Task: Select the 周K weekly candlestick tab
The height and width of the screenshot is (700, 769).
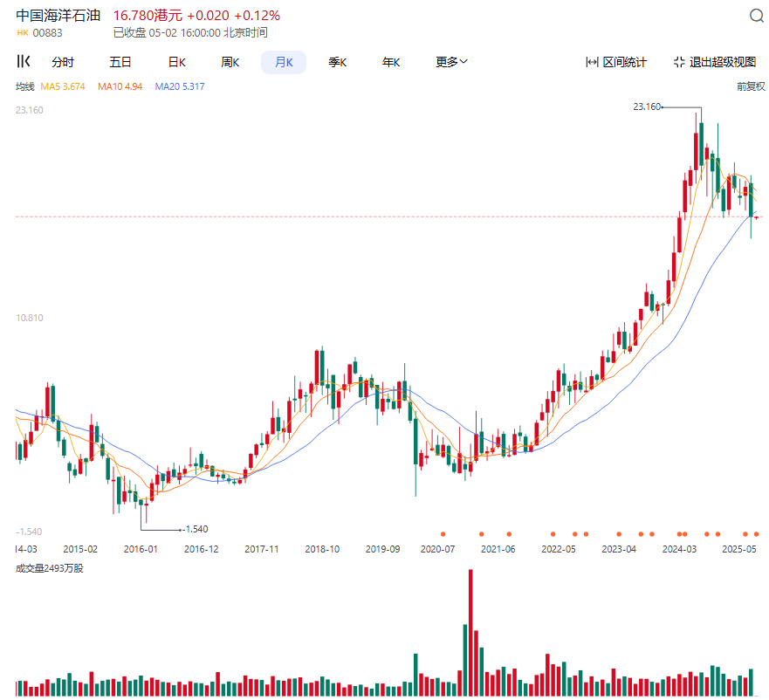Action: 230,62
